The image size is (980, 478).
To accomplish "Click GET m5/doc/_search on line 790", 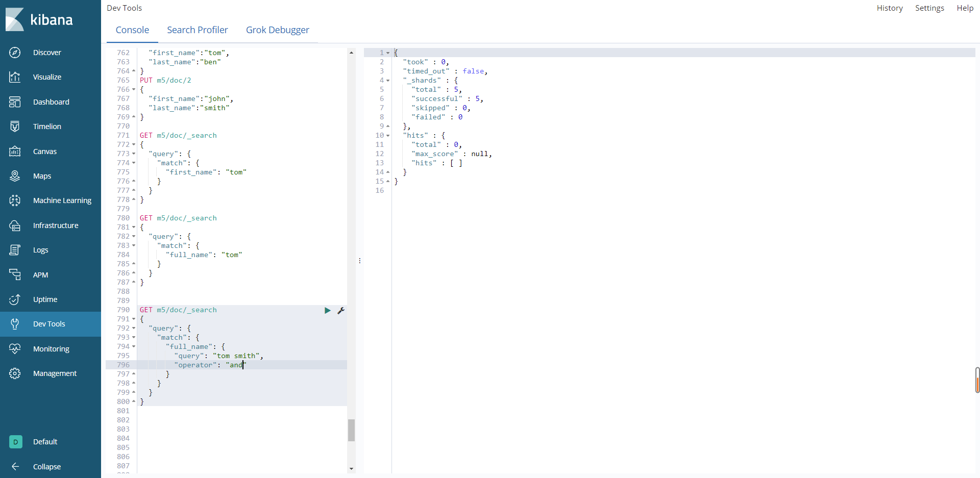I will [x=178, y=310].
